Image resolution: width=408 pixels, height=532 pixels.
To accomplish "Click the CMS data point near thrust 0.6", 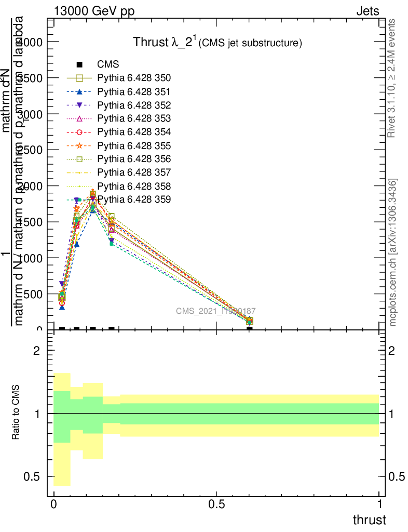I will 249,329.
